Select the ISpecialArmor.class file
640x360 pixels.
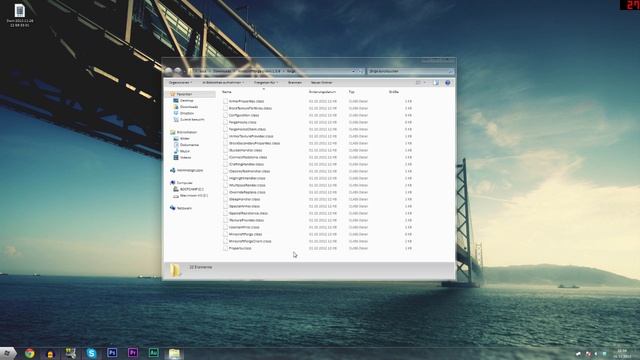click(x=244, y=206)
